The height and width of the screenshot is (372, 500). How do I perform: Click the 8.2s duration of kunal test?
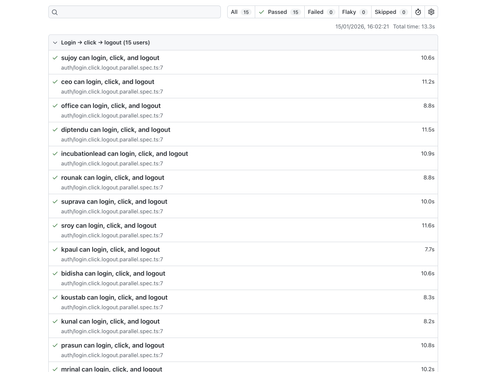[x=429, y=322]
